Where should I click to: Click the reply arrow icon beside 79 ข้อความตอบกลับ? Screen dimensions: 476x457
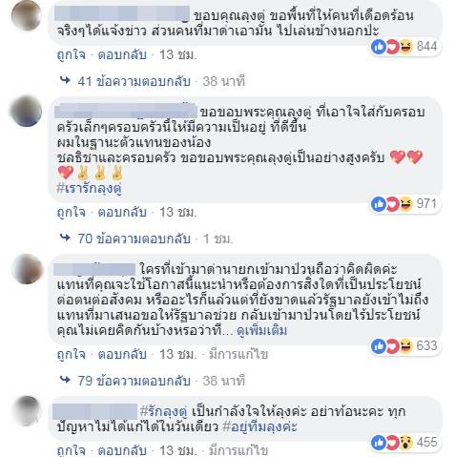point(65,380)
